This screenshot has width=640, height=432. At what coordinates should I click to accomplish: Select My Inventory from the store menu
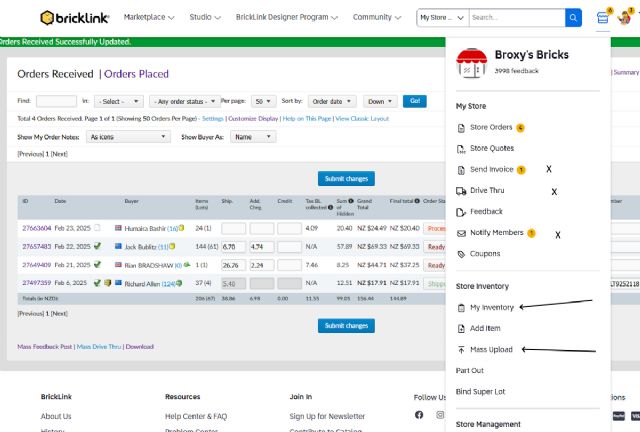(x=491, y=307)
